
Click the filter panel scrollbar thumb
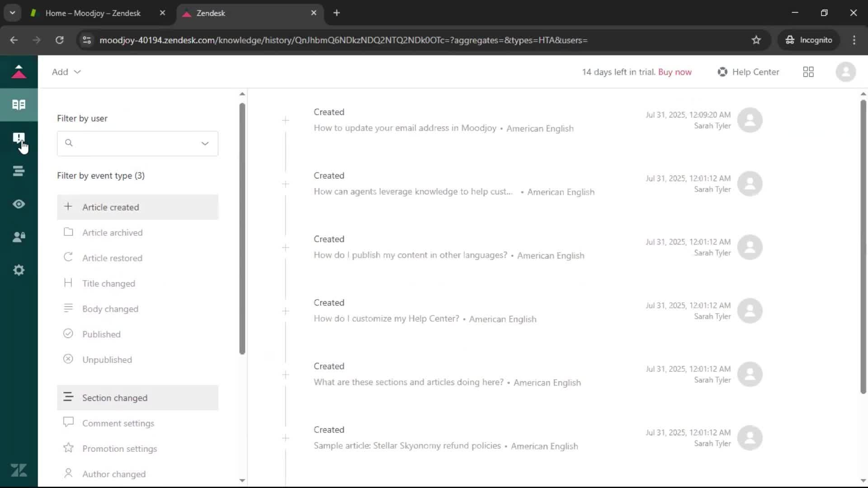click(x=242, y=229)
